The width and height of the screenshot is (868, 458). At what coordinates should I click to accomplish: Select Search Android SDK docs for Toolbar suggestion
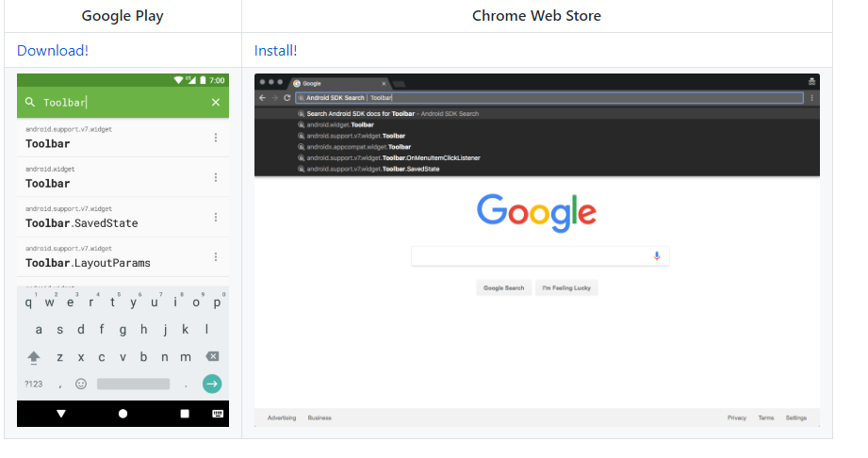pyautogui.click(x=537, y=113)
